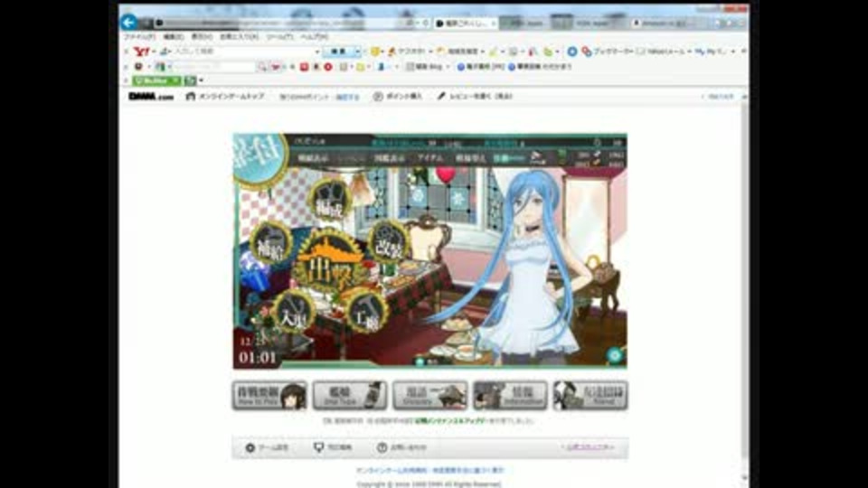Open the 編成 fleet composition menu

(329, 201)
